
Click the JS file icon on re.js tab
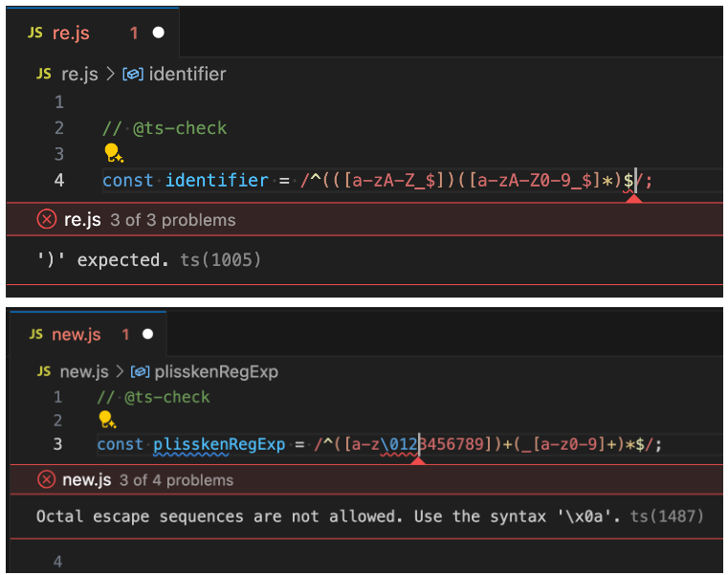coord(35,33)
